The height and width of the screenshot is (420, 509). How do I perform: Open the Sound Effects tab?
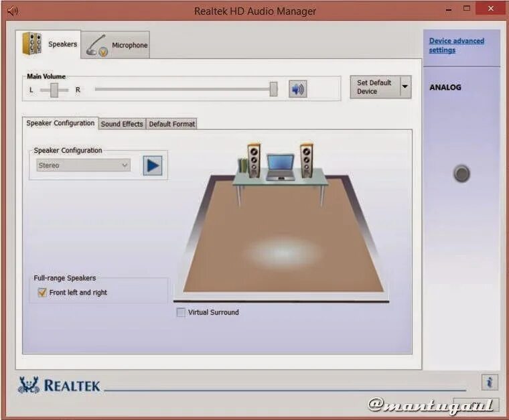click(x=122, y=124)
